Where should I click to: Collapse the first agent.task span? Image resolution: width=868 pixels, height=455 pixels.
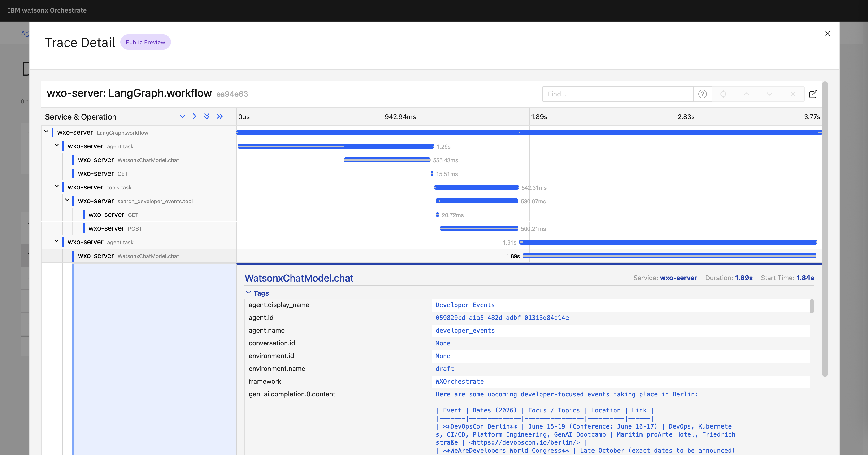(x=57, y=145)
